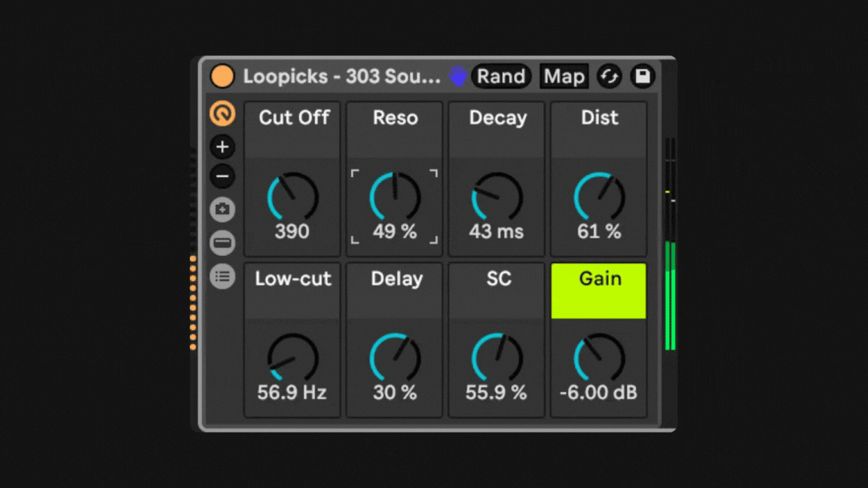Click the orange macro controls icon
868x488 pixels.
[222, 114]
